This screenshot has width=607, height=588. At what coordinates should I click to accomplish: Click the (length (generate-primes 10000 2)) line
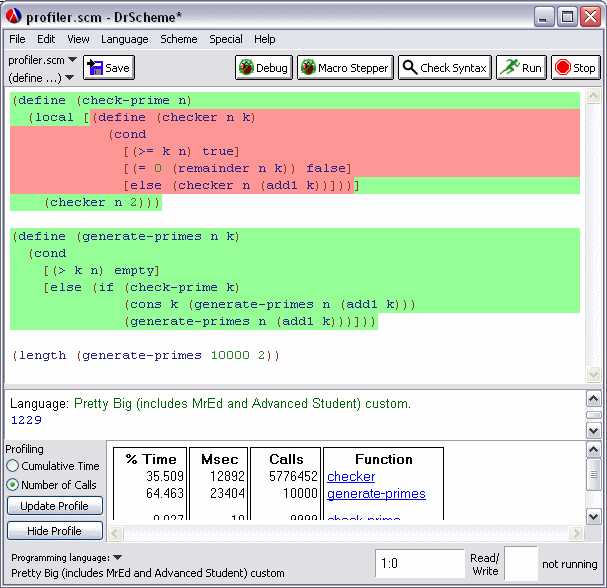(146, 355)
